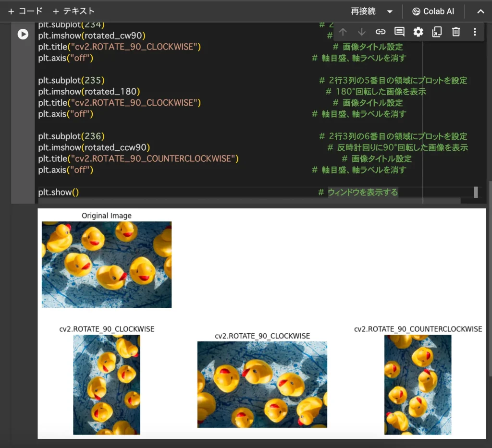Expand the dropdown arrow next to 再接続

point(390,11)
